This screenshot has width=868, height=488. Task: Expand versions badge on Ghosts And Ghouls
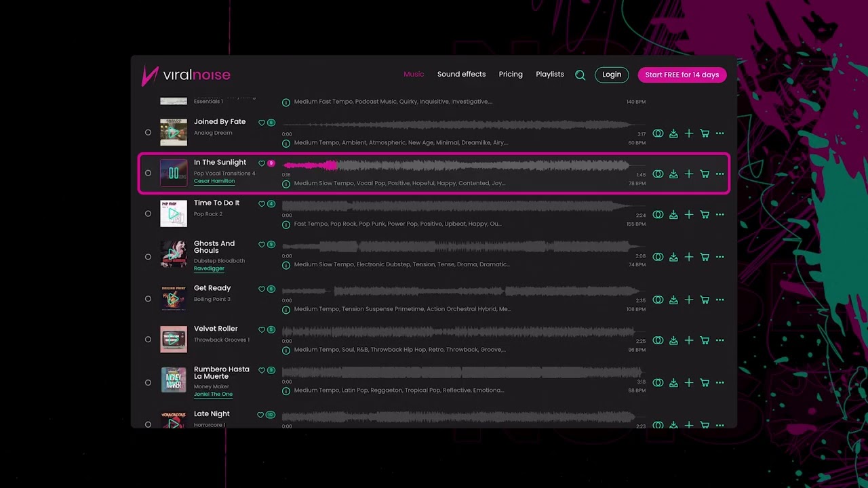pos(271,245)
